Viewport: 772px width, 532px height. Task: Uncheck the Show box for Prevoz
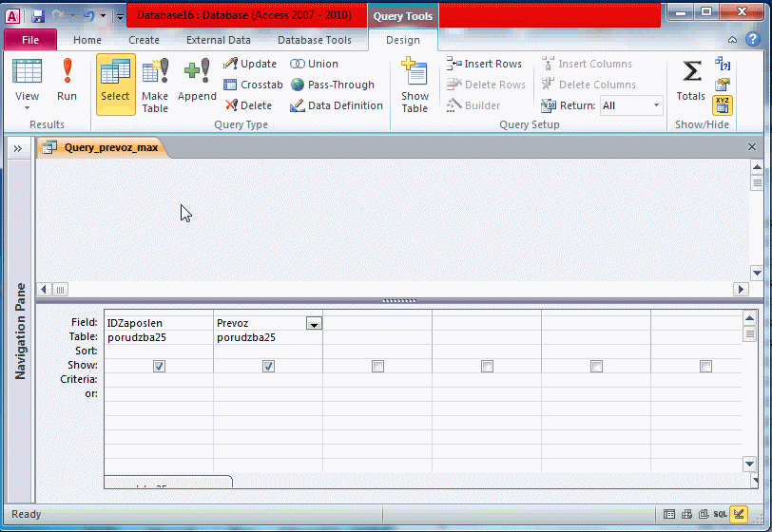pos(268,366)
